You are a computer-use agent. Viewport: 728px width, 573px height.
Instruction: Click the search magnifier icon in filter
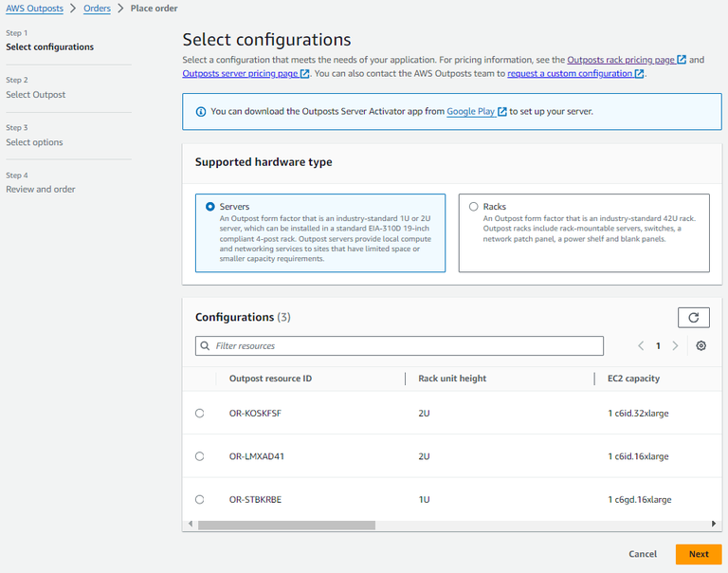point(205,346)
